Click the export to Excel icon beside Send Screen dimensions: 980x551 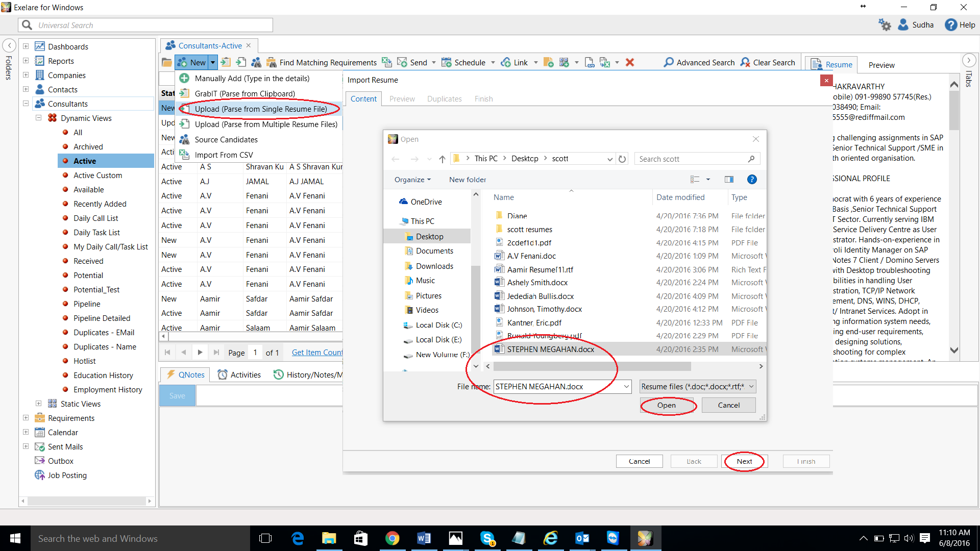click(x=387, y=62)
